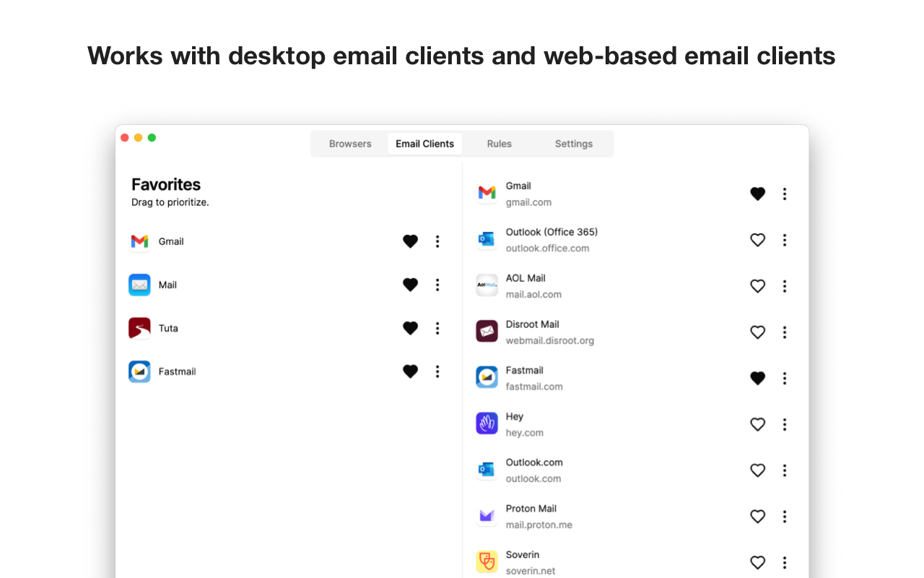Click the outlook.office.com address text
The width and height of the screenshot is (924, 578).
tap(547, 248)
